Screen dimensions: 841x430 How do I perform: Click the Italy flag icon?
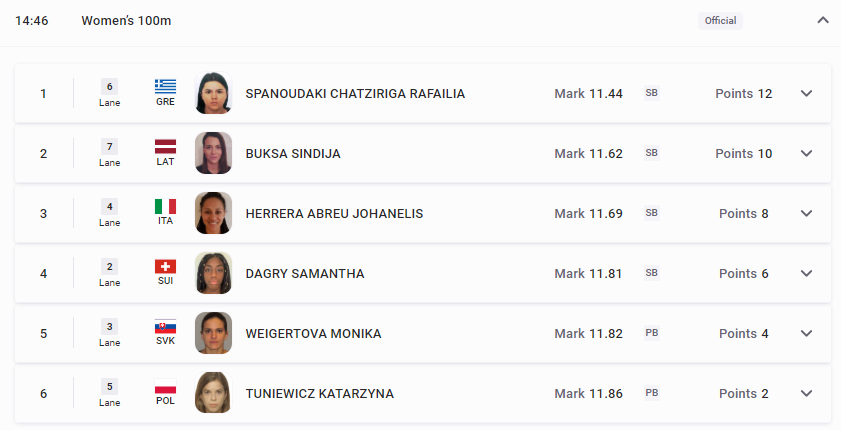pos(165,206)
